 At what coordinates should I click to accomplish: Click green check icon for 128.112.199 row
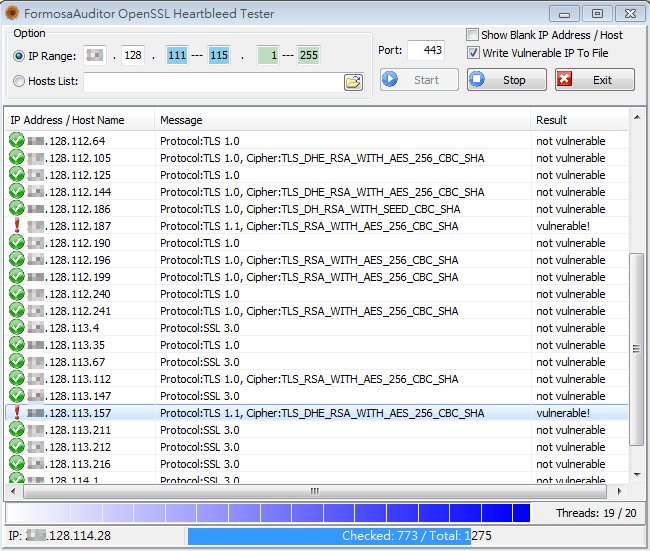tap(17, 277)
